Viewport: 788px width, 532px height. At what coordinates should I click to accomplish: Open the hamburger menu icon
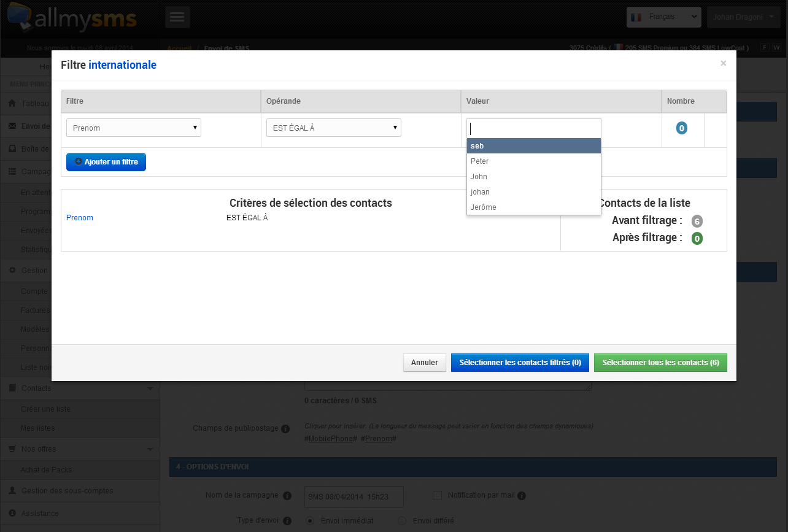(x=177, y=17)
